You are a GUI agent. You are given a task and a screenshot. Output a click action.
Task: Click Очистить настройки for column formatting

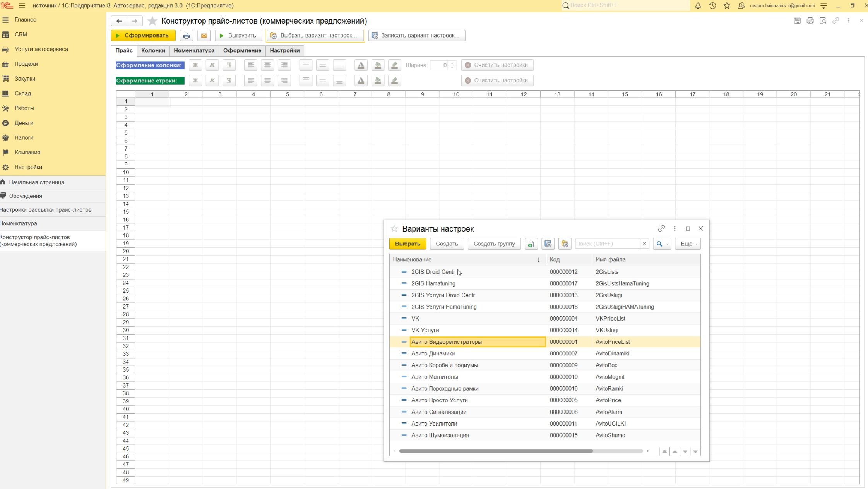[x=497, y=65]
